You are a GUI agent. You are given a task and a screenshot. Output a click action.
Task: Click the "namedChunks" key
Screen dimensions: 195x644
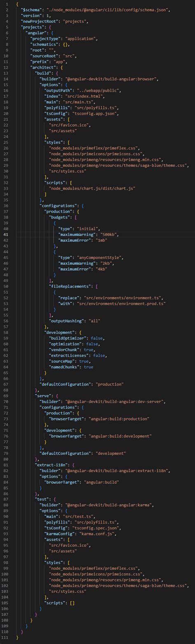tap(64, 367)
